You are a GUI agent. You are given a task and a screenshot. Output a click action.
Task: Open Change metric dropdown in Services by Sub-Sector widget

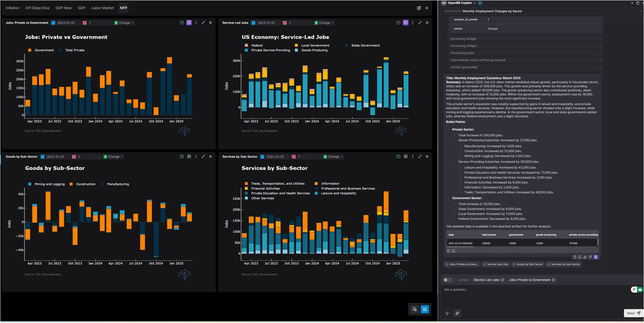(x=333, y=157)
